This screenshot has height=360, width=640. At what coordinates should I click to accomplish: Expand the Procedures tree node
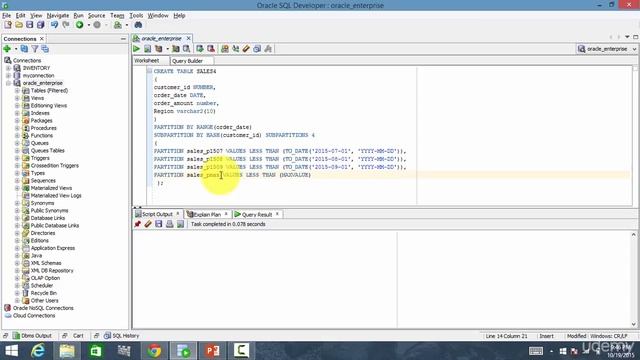coord(17,128)
